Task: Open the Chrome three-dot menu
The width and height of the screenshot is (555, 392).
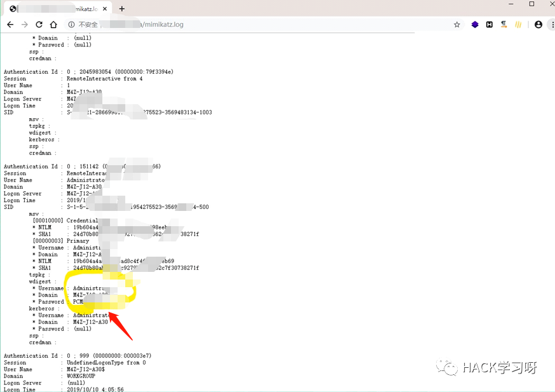Action: tap(552, 24)
